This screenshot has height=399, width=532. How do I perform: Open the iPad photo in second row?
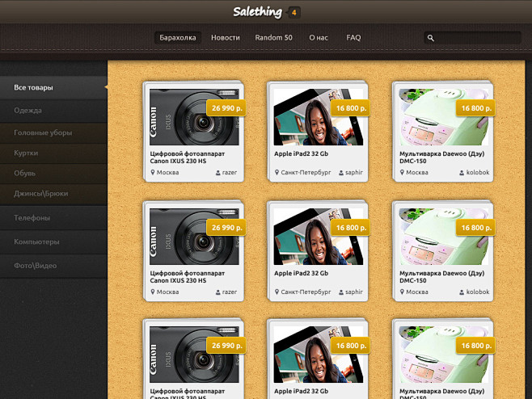pyautogui.click(x=319, y=237)
